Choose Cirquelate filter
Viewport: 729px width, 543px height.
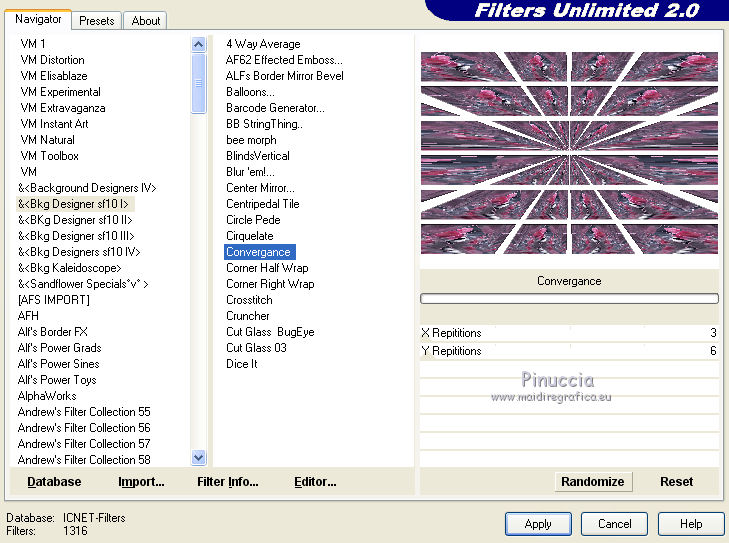click(x=250, y=236)
